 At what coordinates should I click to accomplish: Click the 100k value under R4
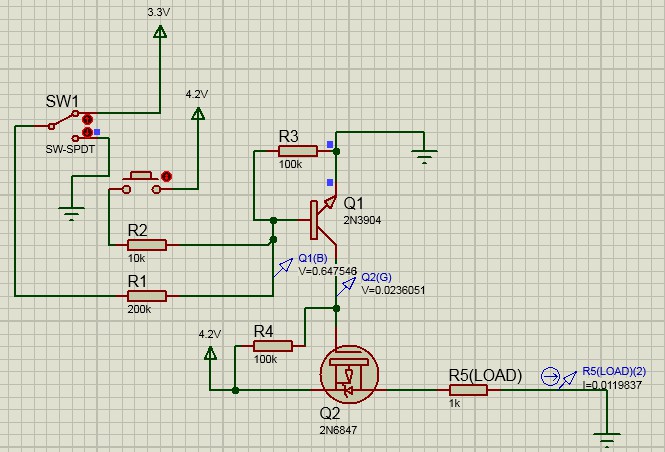point(265,360)
